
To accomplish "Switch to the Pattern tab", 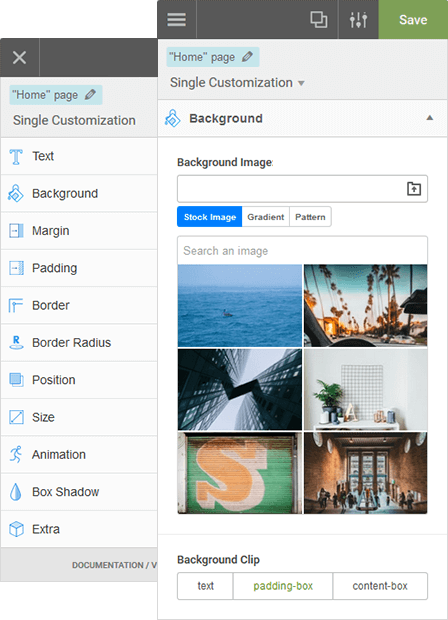I will click(310, 217).
